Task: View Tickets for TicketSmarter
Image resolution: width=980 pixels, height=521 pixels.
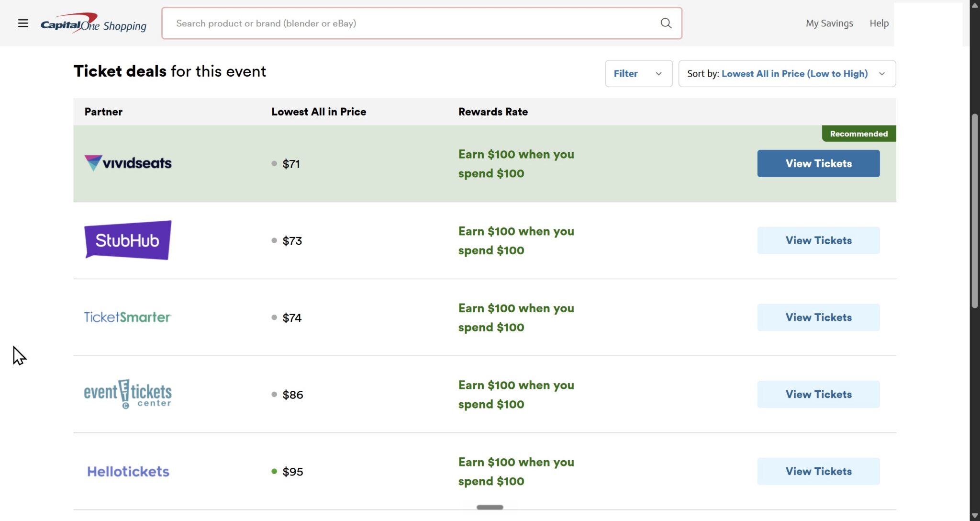Action: click(x=818, y=317)
